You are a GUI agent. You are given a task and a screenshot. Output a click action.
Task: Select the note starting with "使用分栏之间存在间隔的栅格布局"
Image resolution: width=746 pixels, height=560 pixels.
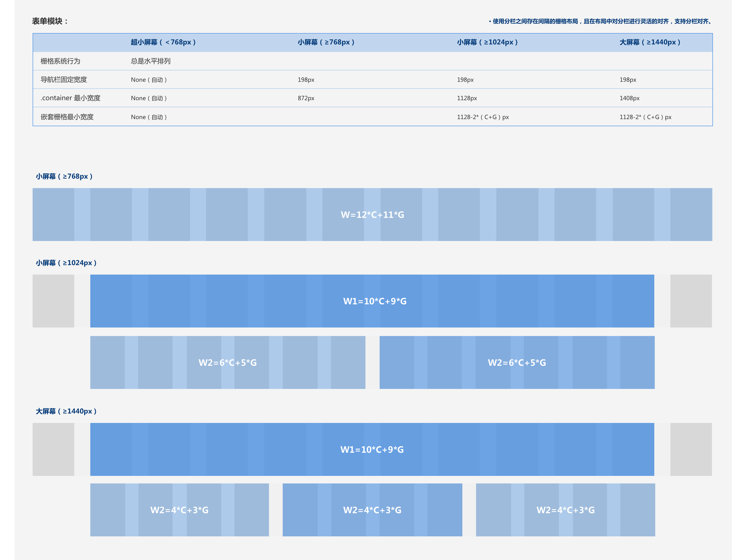point(600,21)
